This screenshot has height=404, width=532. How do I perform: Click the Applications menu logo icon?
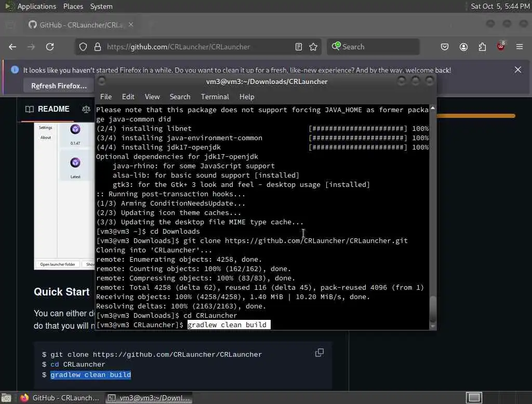coord(9,6)
